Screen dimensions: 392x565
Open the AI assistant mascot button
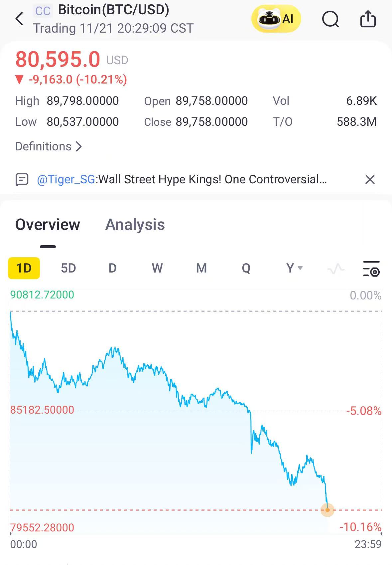(x=276, y=19)
